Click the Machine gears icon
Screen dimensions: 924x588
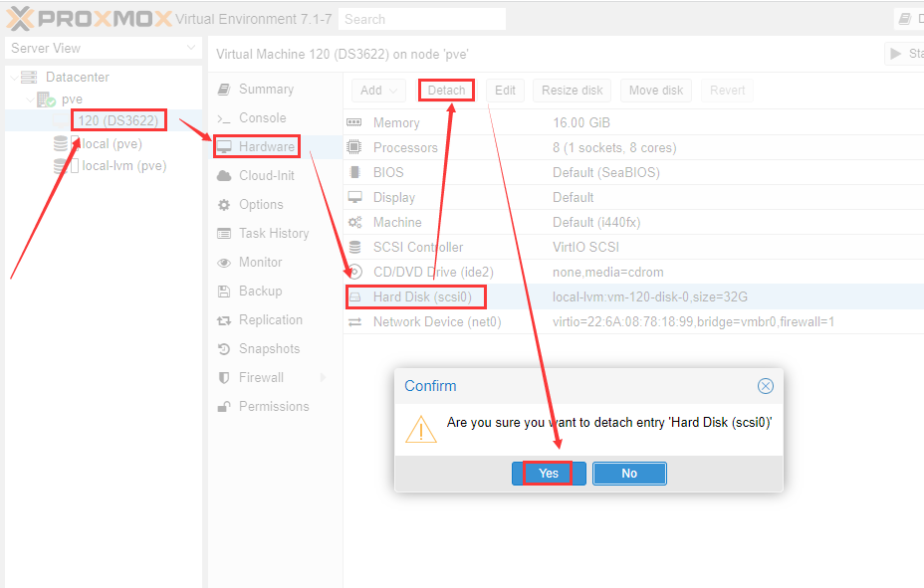(x=354, y=223)
